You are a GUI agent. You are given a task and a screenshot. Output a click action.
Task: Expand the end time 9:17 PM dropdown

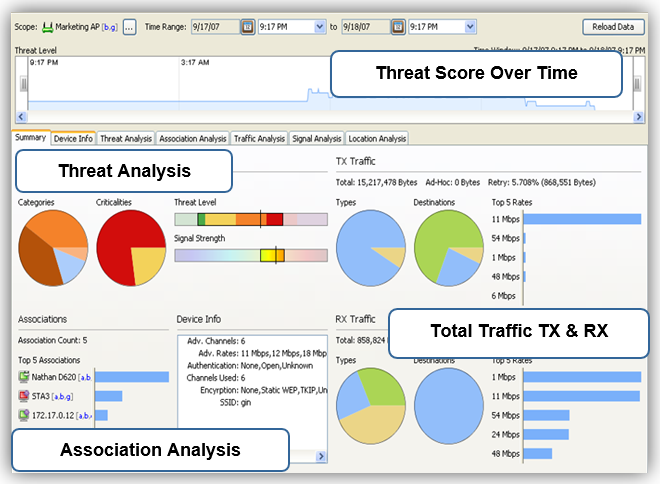[x=470, y=27]
